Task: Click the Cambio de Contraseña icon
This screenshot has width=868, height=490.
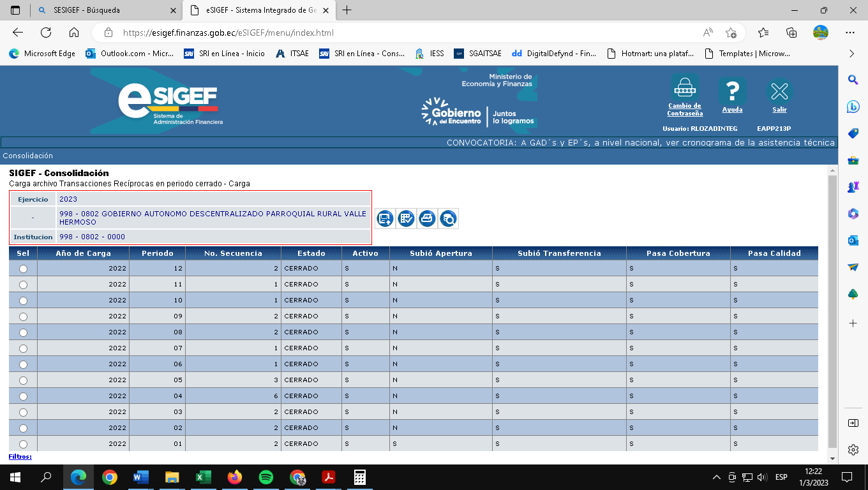Action: (x=685, y=88)
